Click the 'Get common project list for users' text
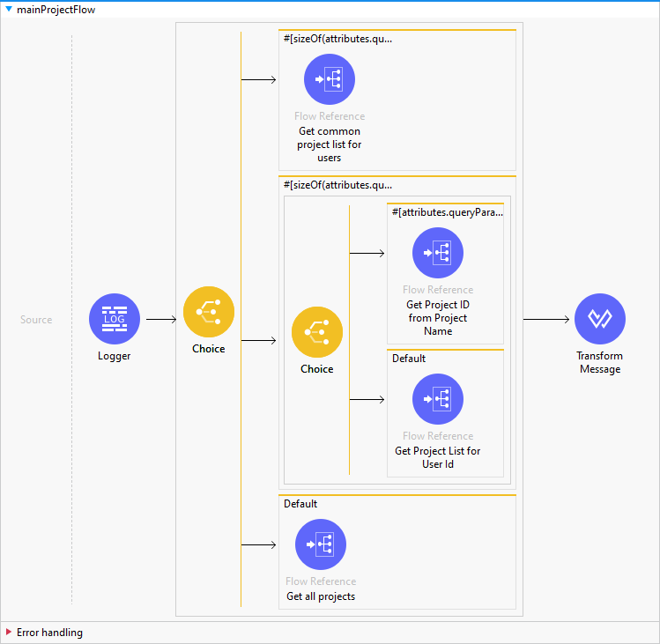The height and width of the screenshot is (644, 660). coord(330,144)
